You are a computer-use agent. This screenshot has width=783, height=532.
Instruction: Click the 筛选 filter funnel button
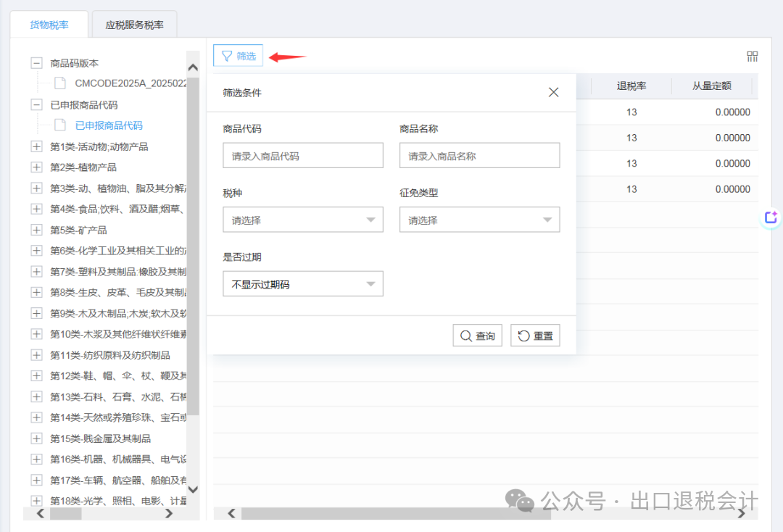click(238, 56)
